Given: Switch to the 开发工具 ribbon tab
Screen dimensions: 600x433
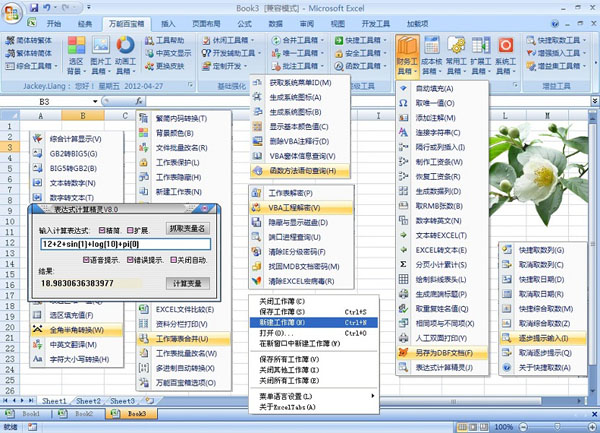Looking at the screenshot, I should click(376, 24).
